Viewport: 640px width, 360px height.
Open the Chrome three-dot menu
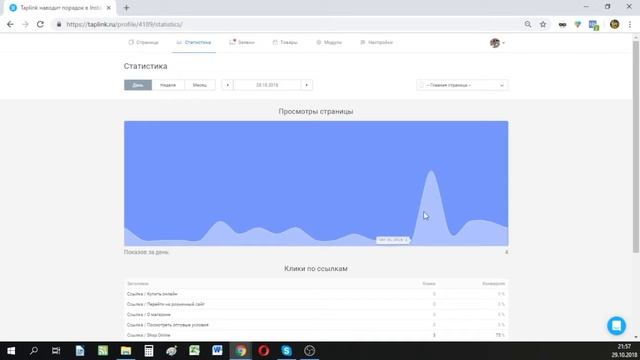coord(630,24)
